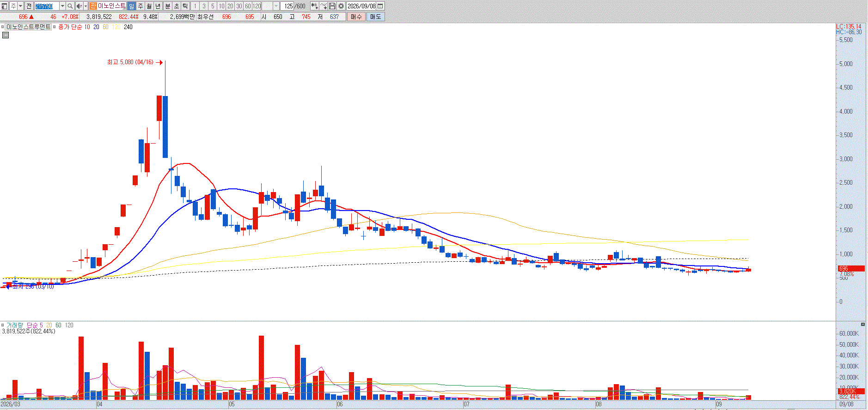
Task: Click the orange 관 watchlist icon
Action: [93, 6]
